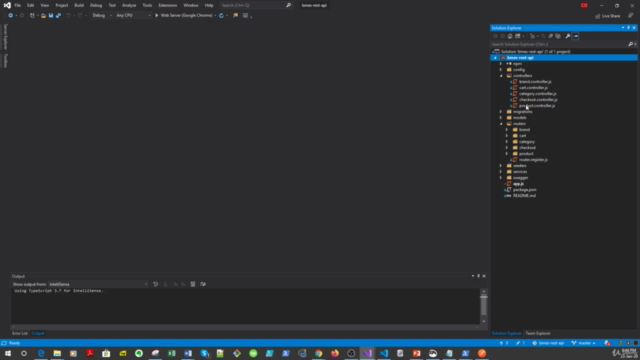The width and height of the screenshot is (640, 360).
Task: Click the master branch in status bar
Action: click(584, 343)
